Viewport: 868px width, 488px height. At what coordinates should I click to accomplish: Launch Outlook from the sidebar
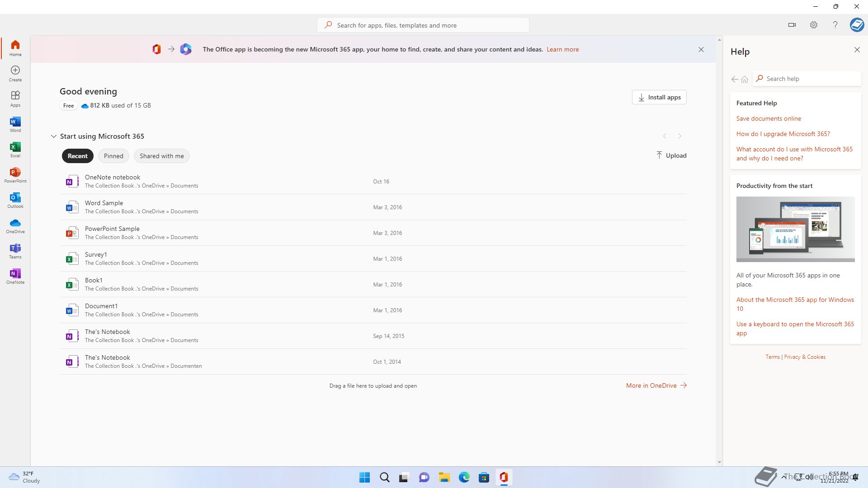click(x=15, y=200)
